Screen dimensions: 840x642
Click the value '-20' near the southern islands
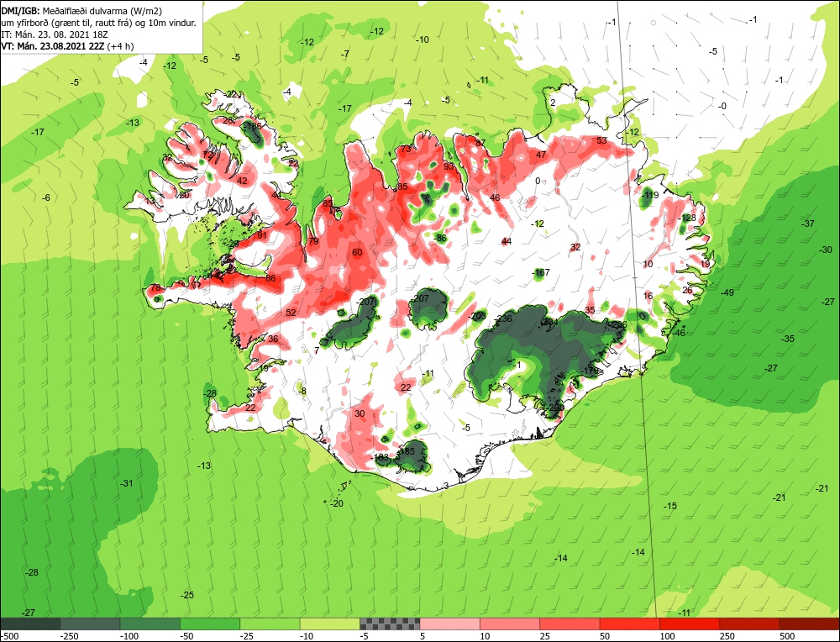337,503
